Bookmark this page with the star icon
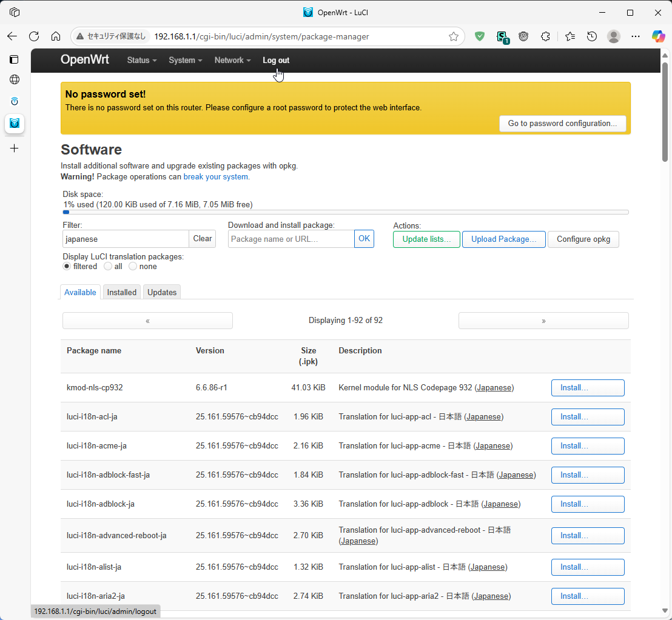The width and height of the screenshot is (672, 620). click(x=454, y=36)
